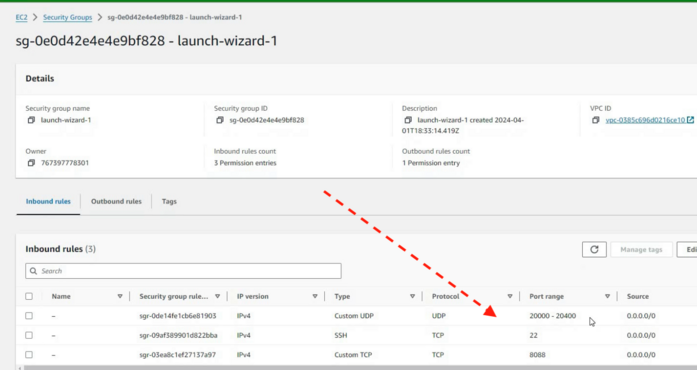The image size is (697, 370).
Task: Click owner ID 767397778301
Action: click(x=65, y=163)
